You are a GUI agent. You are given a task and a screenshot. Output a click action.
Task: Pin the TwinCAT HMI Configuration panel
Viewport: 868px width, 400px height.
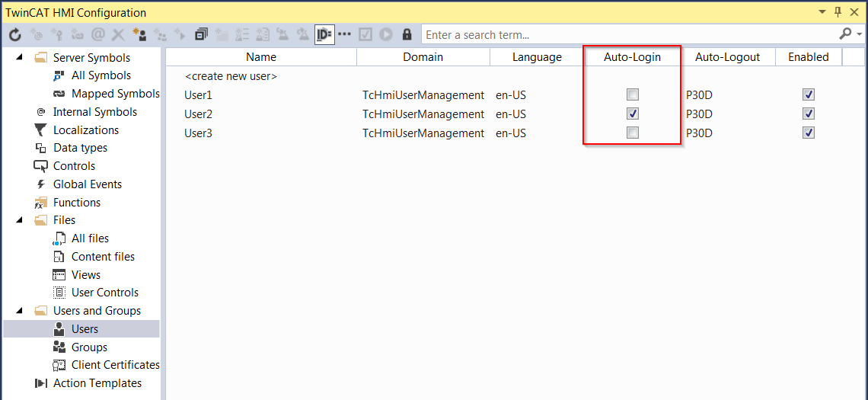838,11
